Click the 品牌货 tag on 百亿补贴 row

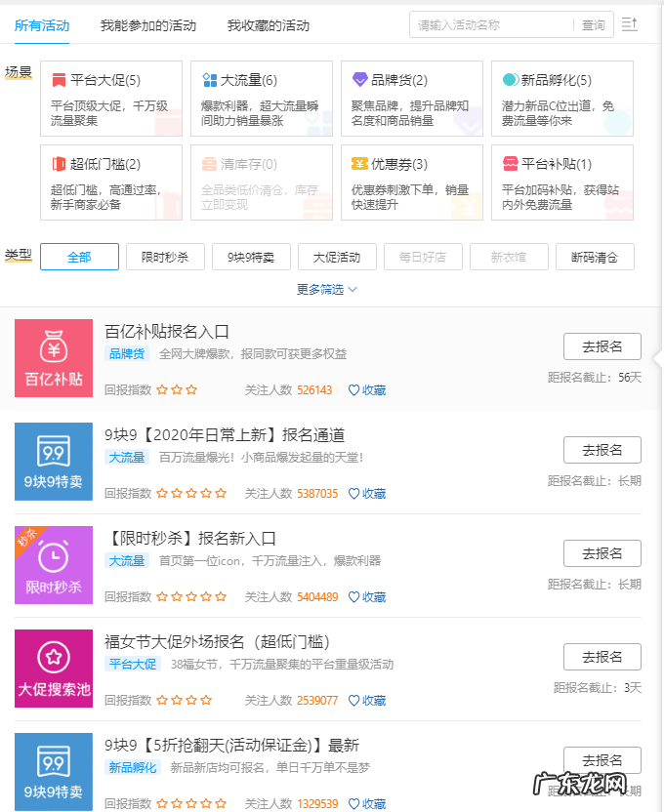pos(127,353)
